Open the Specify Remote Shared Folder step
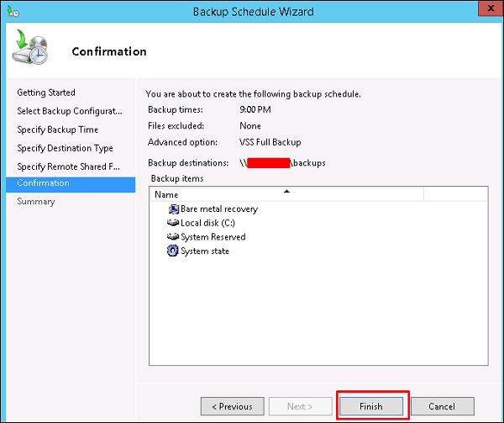 click(x=68, y=167)
